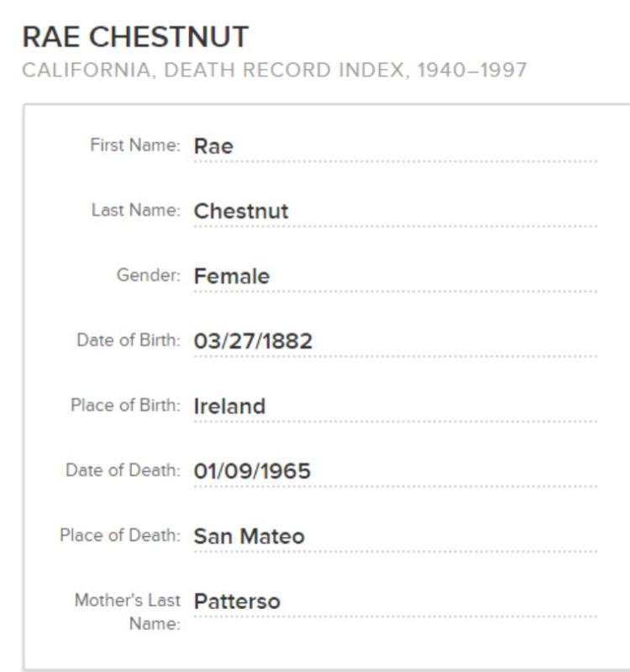The height and width of the screenshot is (672, 630).
Task: Click the gender value Female
Action: 232,276
